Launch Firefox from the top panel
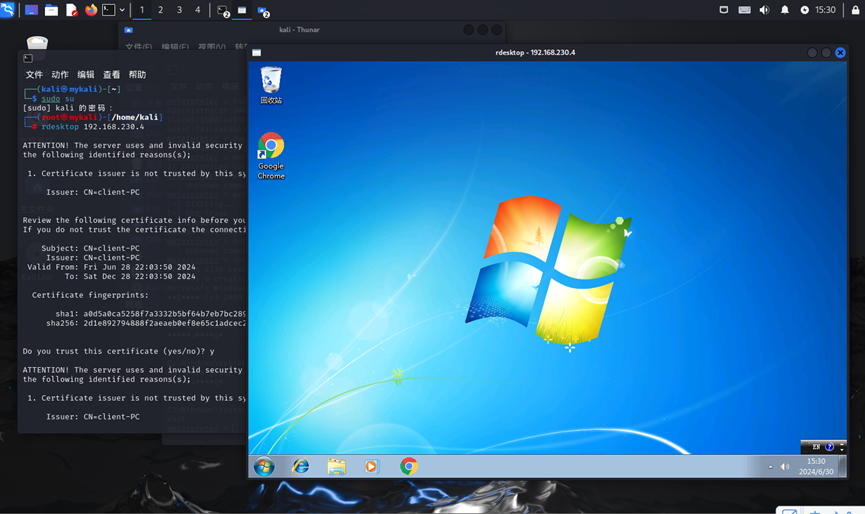 pyautogui.click(x=91, y=10)
